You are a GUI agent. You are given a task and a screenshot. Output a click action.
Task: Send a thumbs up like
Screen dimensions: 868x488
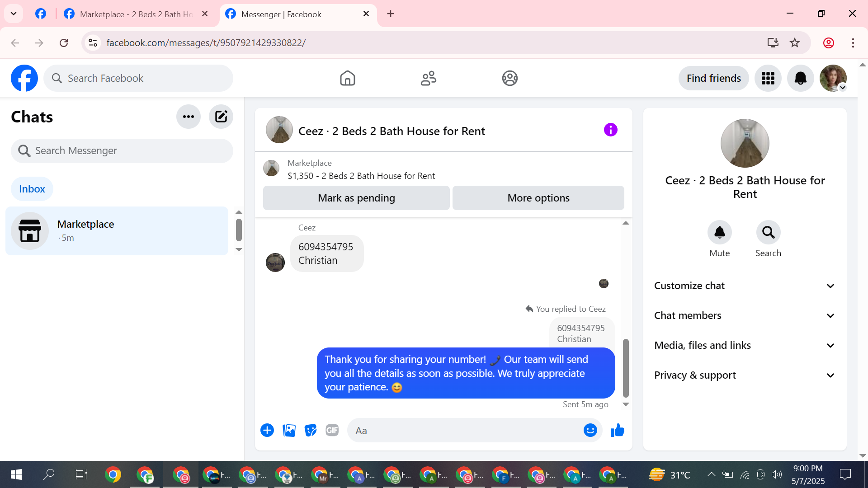[x=617, y=430]
